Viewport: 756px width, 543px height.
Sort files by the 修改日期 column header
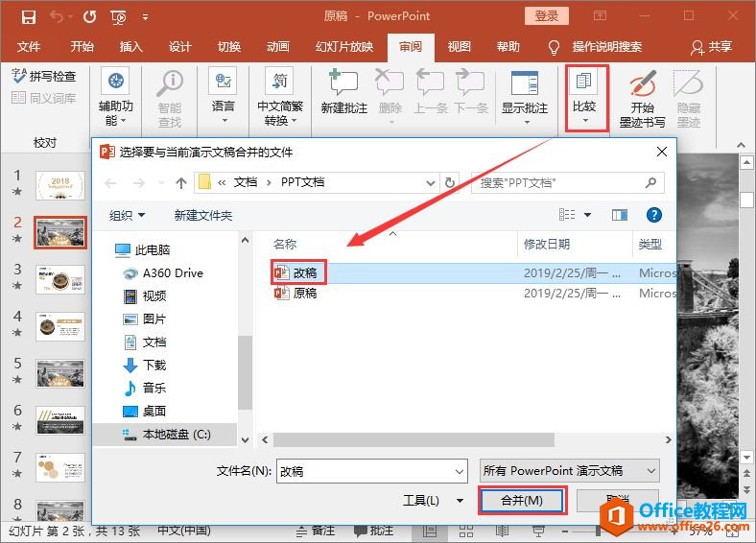pyautogui.click(x=547, y=244)
